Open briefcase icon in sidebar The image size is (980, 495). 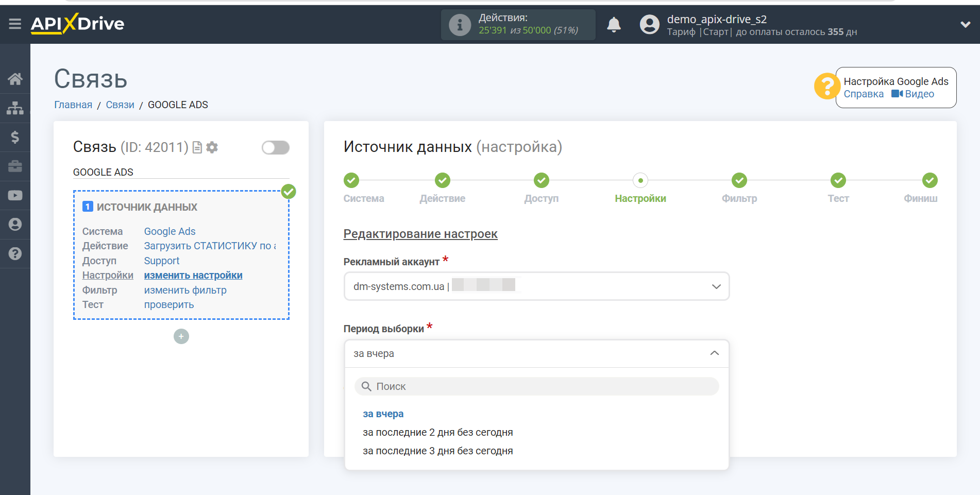coord(15,166)
